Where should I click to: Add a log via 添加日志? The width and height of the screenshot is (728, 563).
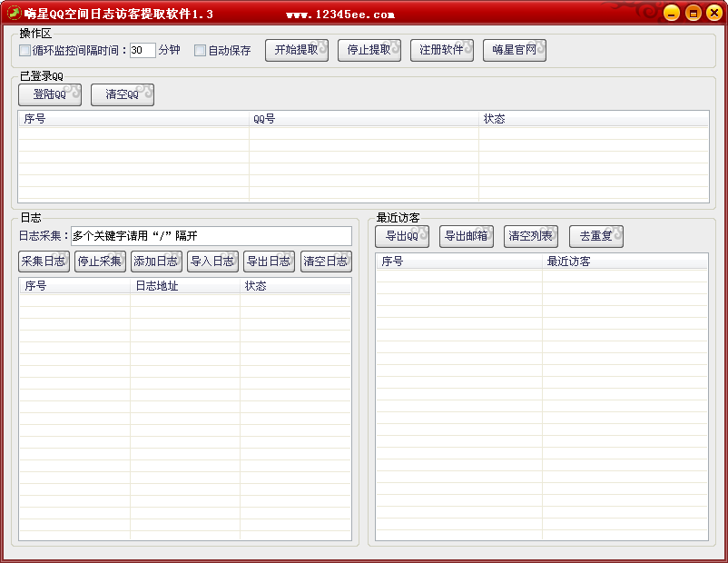[x=156, y=262]
